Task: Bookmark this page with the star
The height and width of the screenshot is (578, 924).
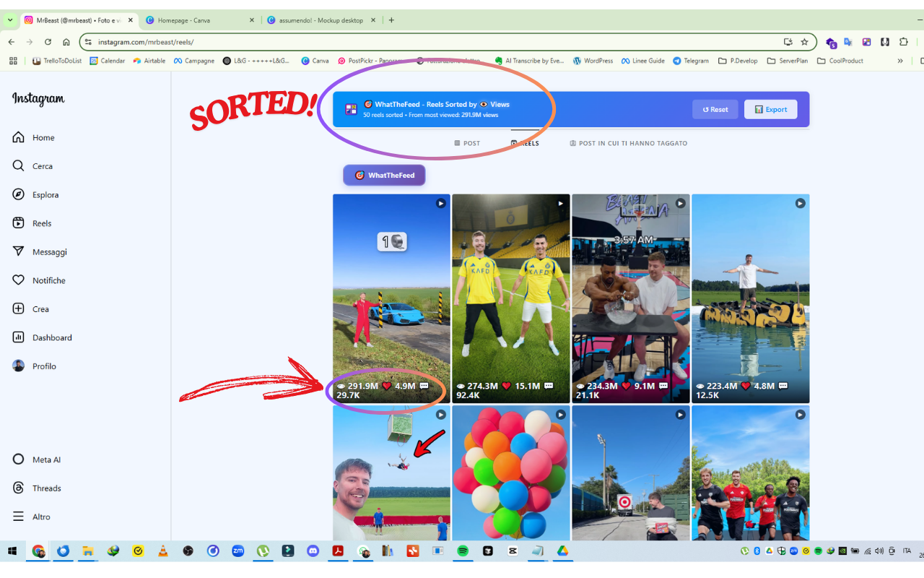Action: point(804,42)
